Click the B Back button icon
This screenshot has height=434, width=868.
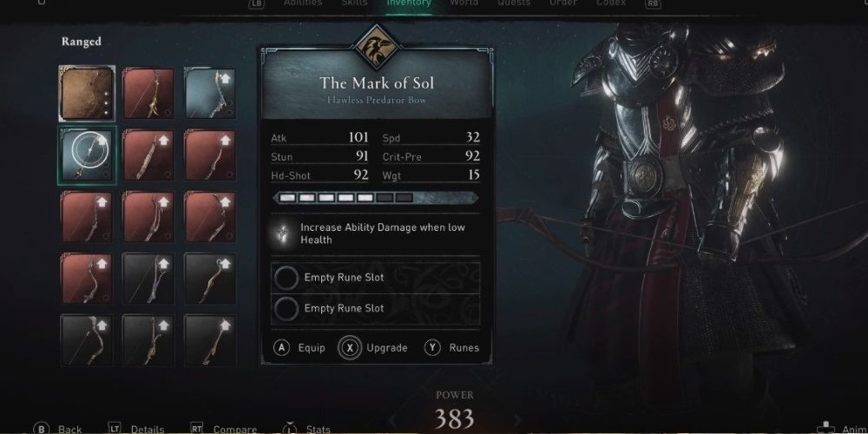pyautogui.click(x=41, y=429)
